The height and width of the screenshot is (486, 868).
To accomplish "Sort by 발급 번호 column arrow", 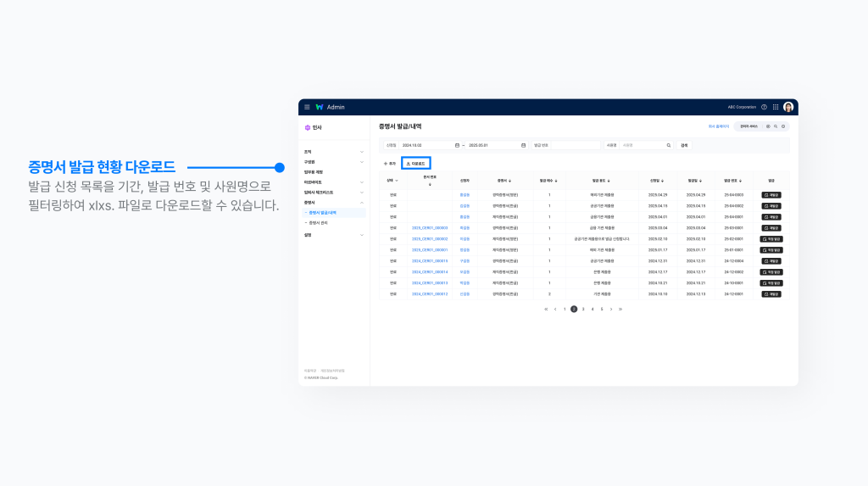I will tap(740, 181).
